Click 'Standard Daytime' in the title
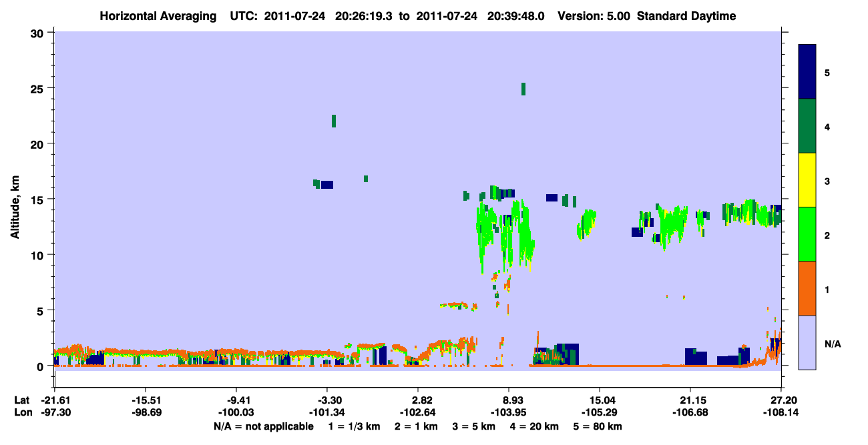This screenshot has width=868, height=445. click(686, 16)
